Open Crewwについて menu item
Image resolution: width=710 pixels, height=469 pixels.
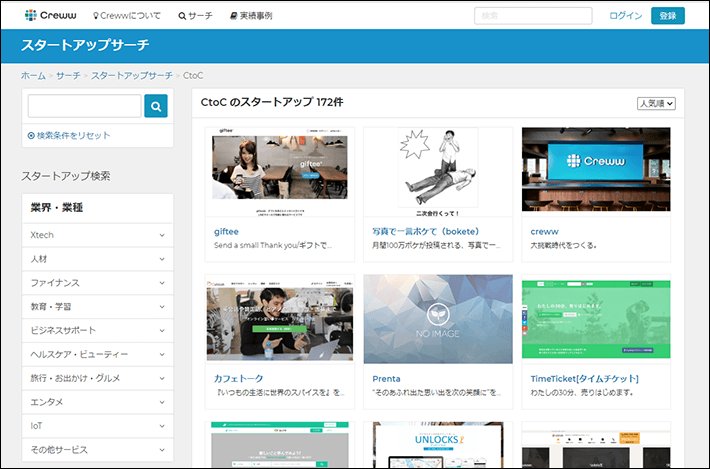(x=126, y=16)
